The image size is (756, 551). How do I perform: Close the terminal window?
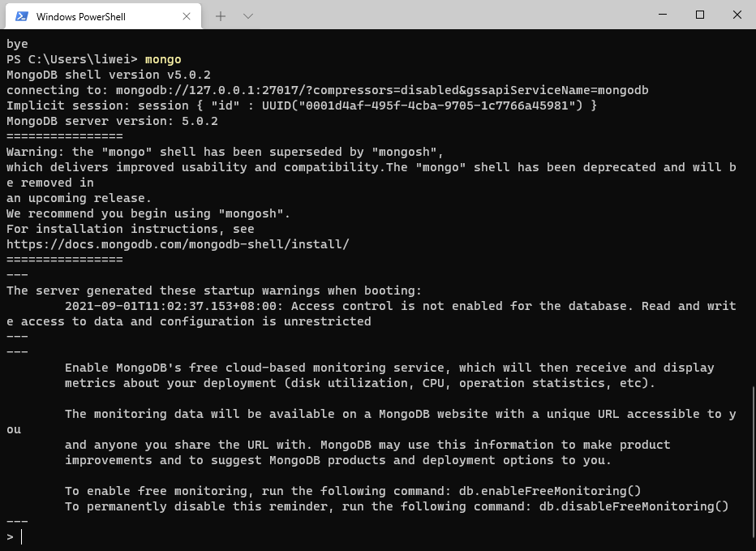737,15
